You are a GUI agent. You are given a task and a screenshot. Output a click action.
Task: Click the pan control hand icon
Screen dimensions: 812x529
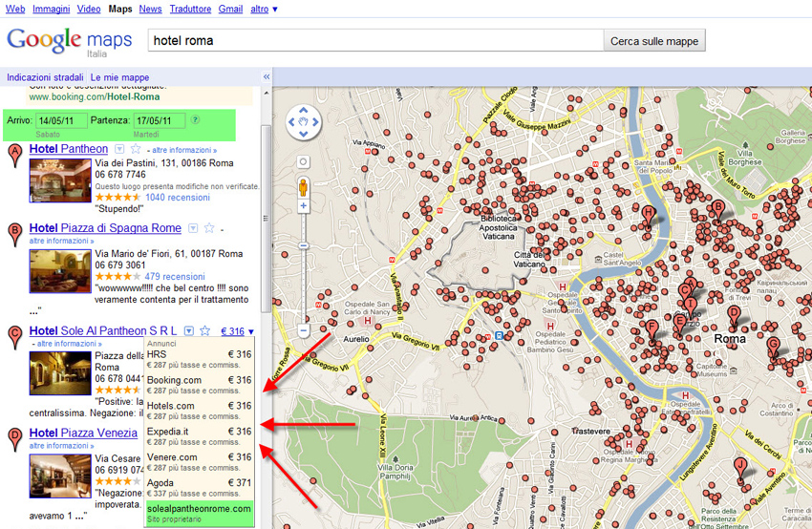click(x=304, y=122)
